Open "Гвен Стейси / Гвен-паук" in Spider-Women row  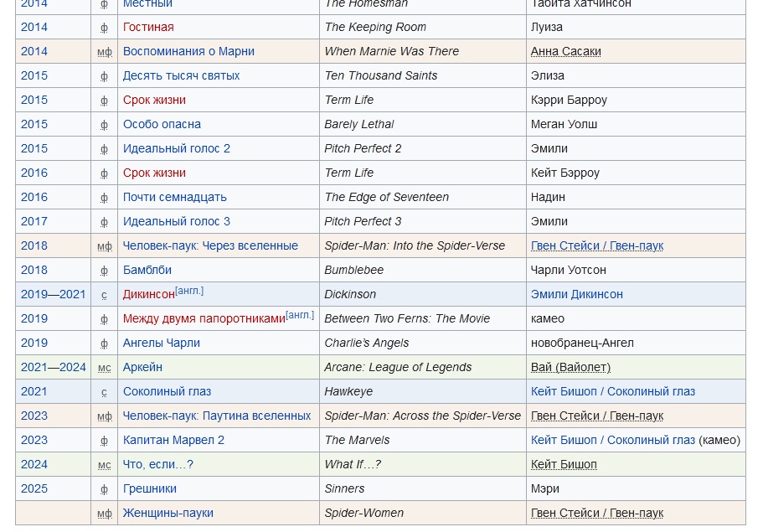(x=597, y=514)
